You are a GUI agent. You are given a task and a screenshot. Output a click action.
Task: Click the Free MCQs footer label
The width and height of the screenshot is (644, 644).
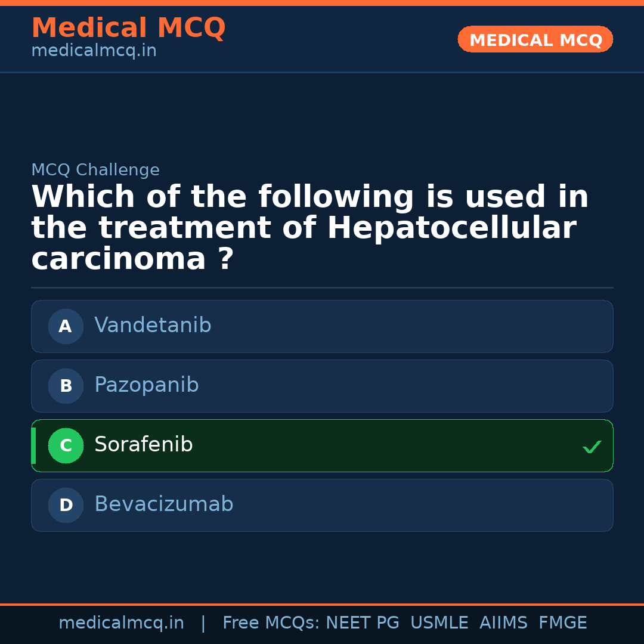(271, 623)
